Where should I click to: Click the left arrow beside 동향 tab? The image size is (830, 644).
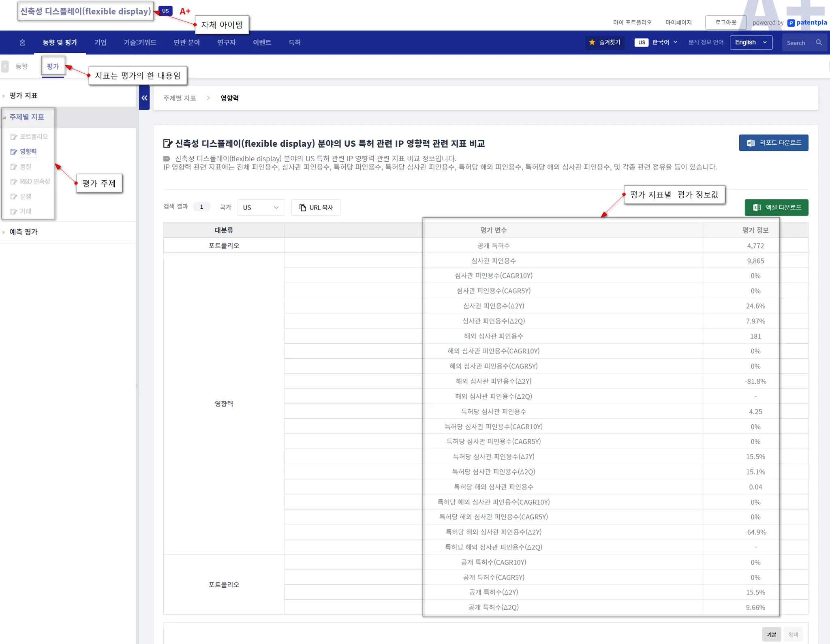5,66
